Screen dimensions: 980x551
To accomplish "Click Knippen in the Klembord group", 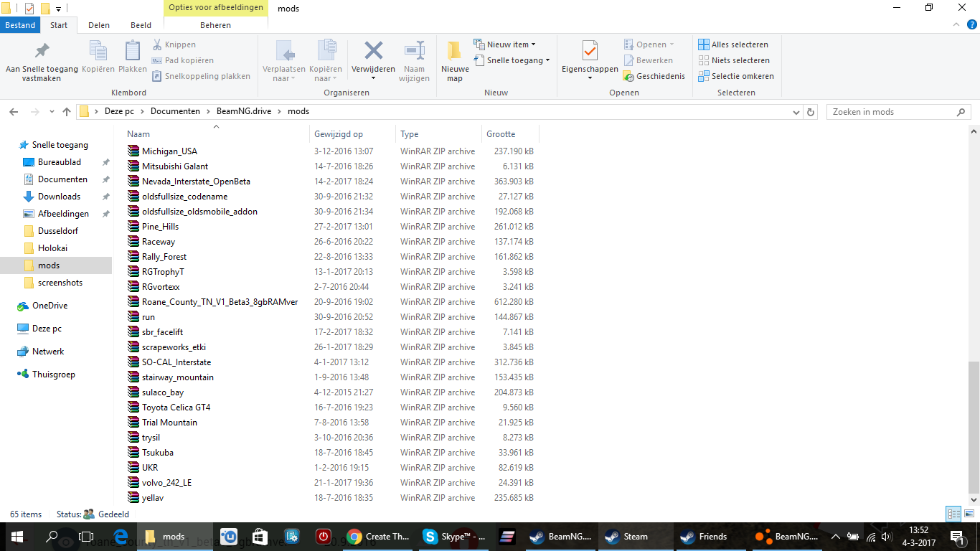I will (174, 44).
